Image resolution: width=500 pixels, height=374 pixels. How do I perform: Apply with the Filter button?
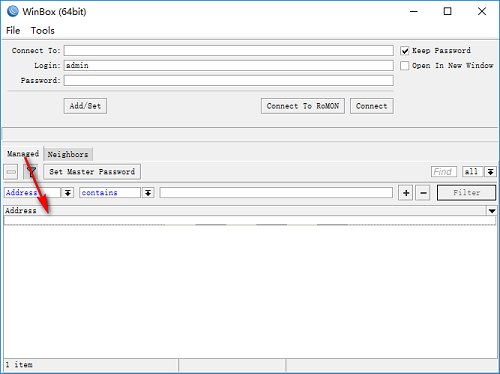pyautogui.click(x=466, y=193)
